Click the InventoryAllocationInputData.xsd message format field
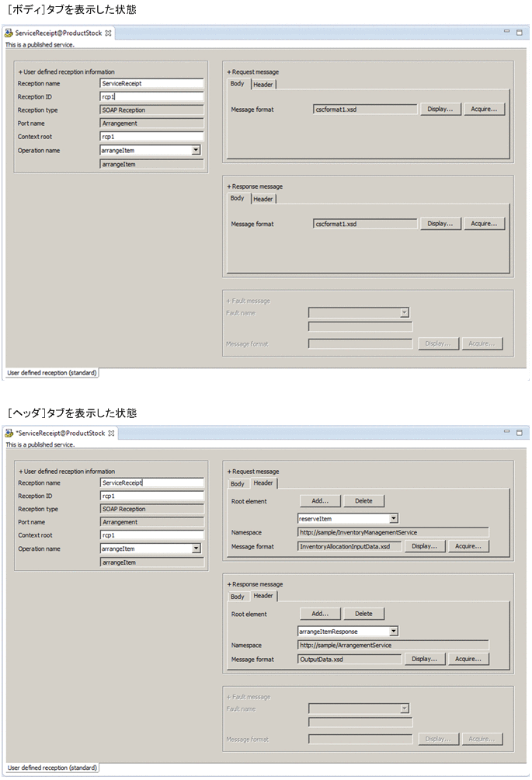 [349, 546]
